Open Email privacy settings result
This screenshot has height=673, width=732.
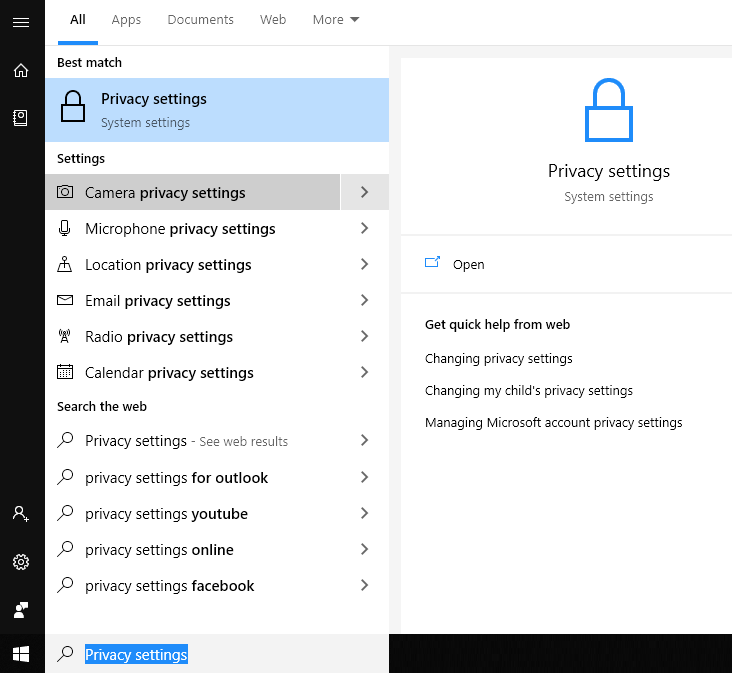click(193, 300)
